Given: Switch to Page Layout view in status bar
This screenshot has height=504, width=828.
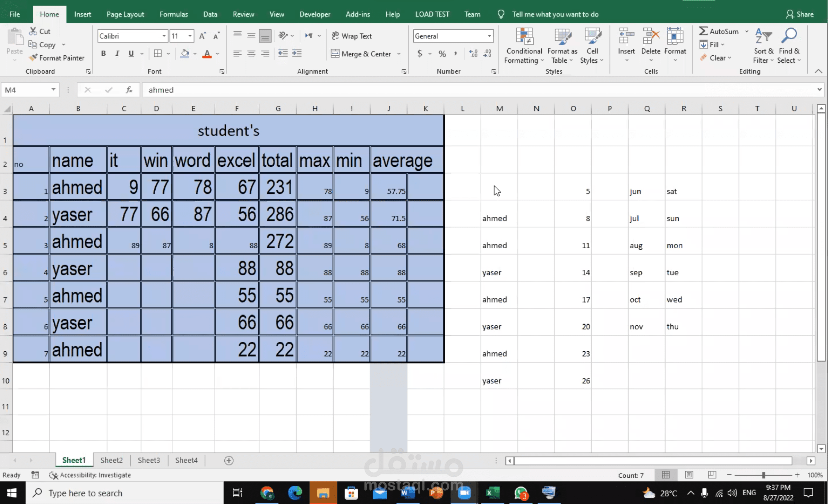Looking at the screenshot, I should (x=689, y=475).
